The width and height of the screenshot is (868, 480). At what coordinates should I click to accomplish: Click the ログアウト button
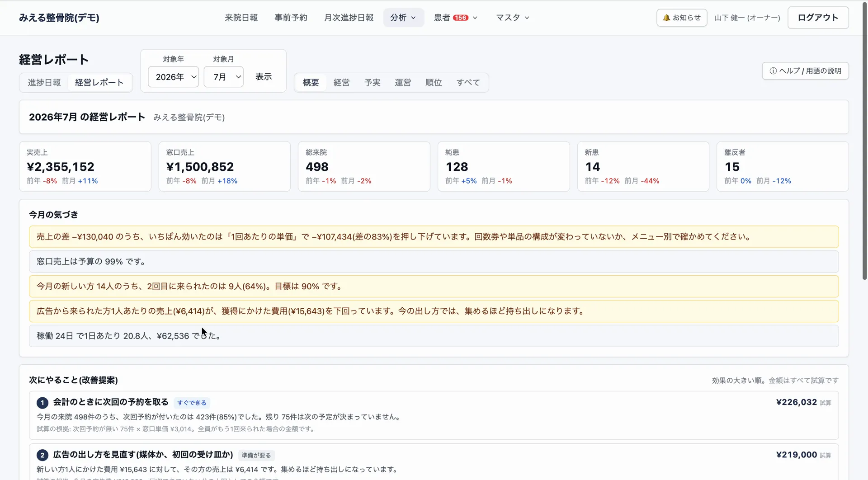coord(818,18)
